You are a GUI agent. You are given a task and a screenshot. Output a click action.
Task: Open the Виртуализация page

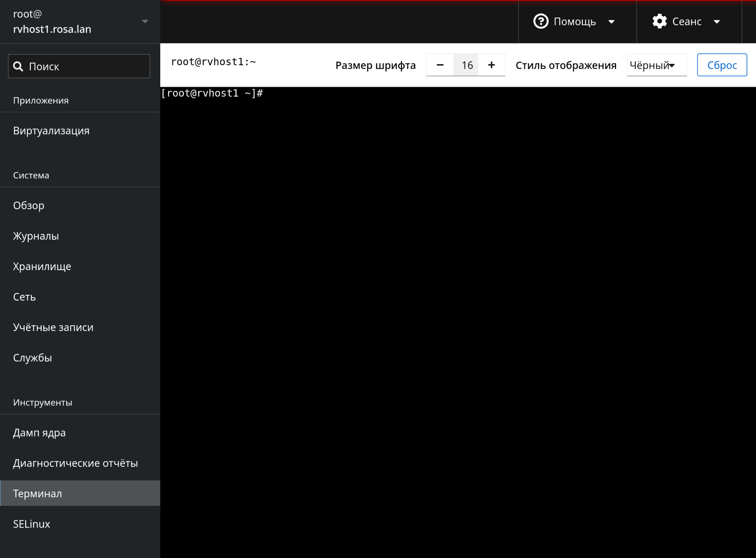click(x=51, y=131)
